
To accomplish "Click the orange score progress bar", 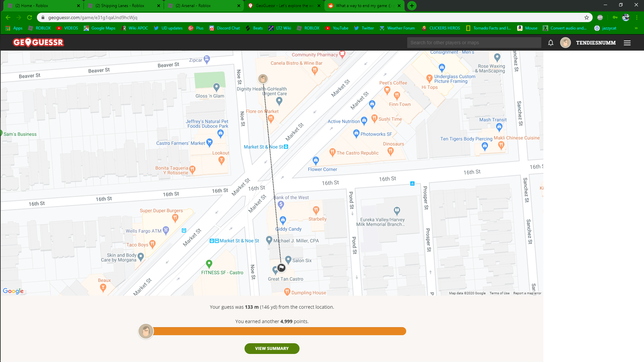I will (279, 331).
